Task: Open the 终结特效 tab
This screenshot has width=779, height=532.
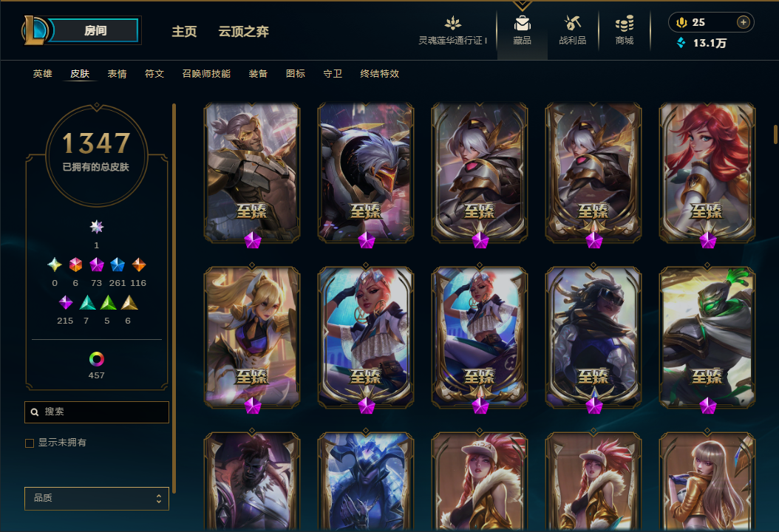Action: click(x=380, y=73)
